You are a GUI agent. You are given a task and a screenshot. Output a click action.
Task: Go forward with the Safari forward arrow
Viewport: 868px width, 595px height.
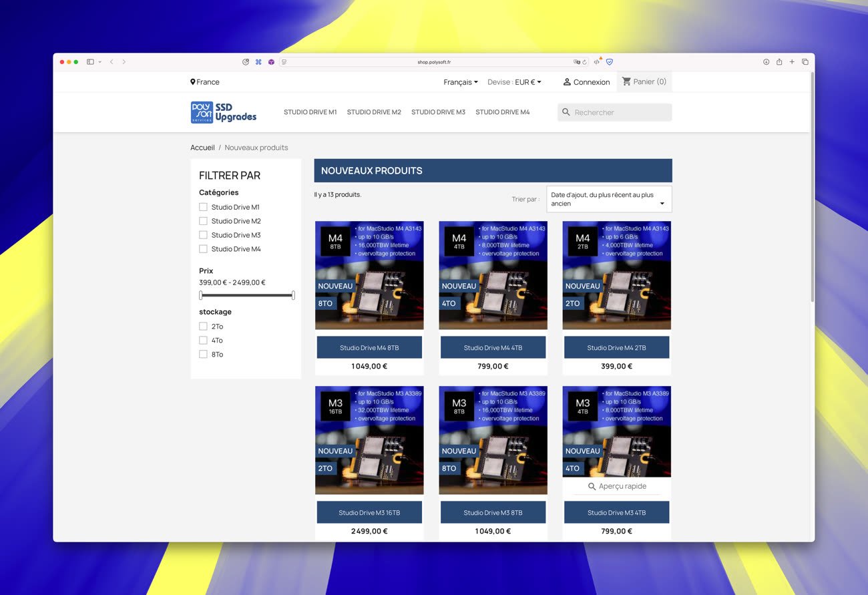click(124, 62)
